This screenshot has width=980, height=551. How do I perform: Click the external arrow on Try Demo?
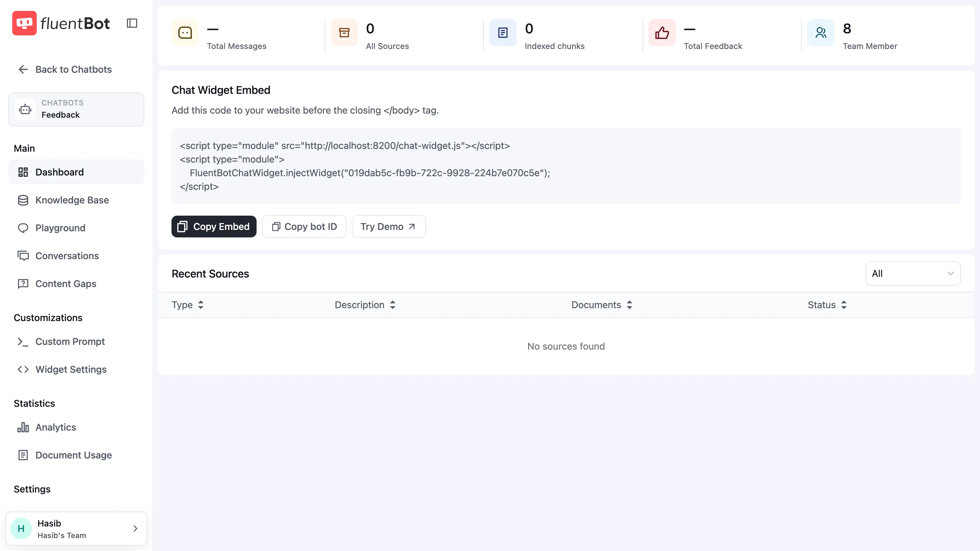tap(412, 227)
